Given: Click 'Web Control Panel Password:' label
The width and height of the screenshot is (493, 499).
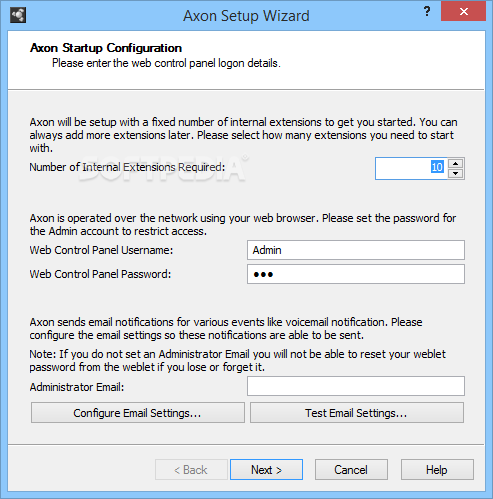Looking at the screenshot, I should point(100,274).
